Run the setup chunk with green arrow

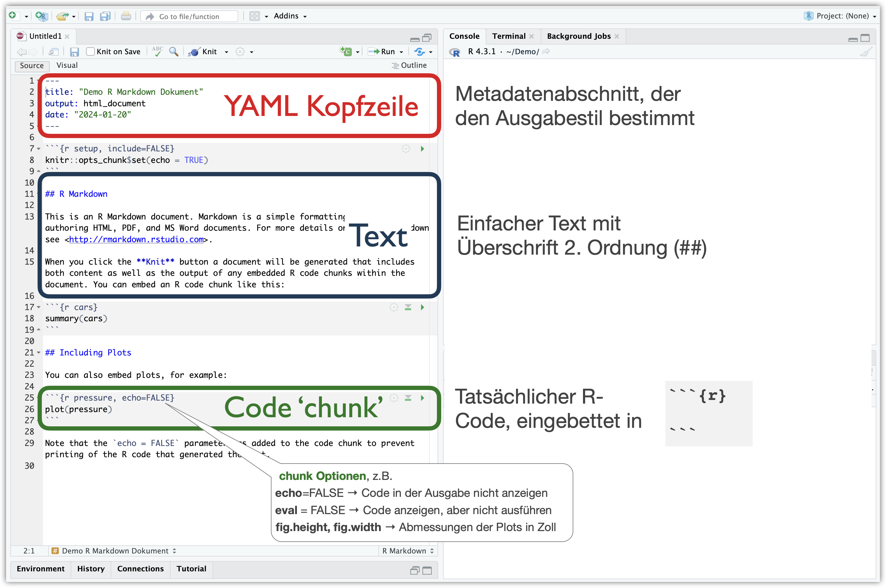click(422, 149)
